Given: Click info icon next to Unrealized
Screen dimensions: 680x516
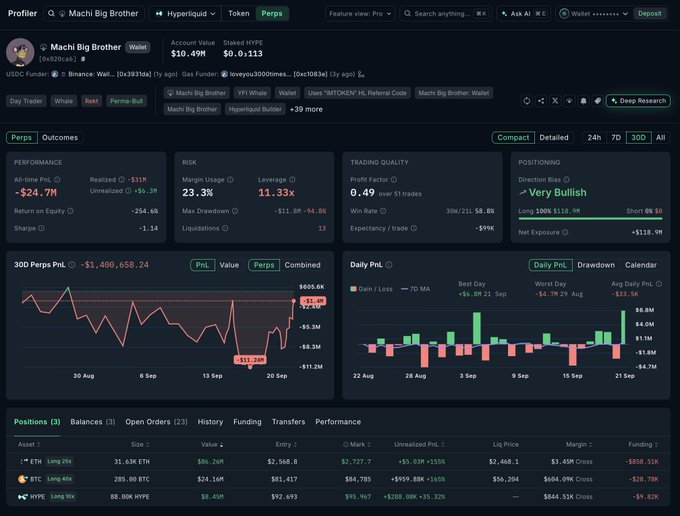Looking at the screenshot, I should click(128, 191).
